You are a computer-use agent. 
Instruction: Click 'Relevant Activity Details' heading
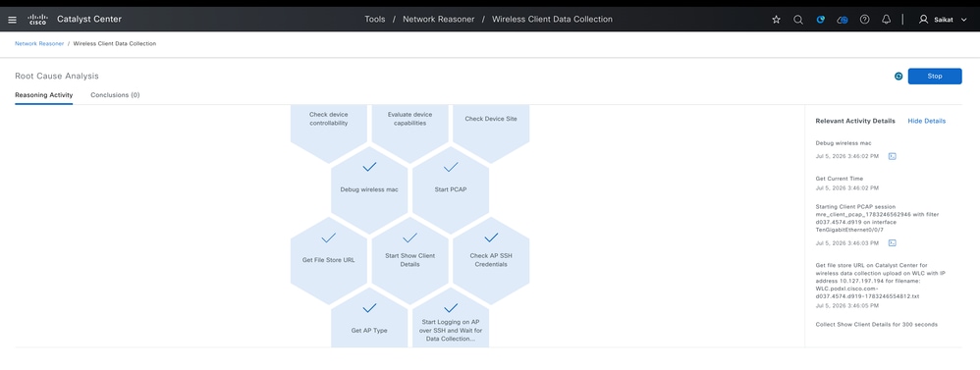tap(855, 121)
